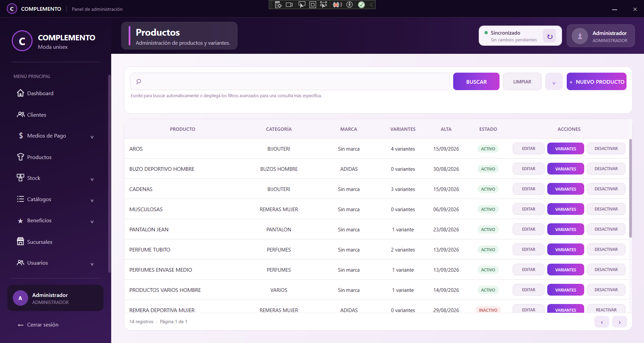Expand the Beneficios submenu chevron
Viewport: 644px width, 343px height.
(92, 221)
